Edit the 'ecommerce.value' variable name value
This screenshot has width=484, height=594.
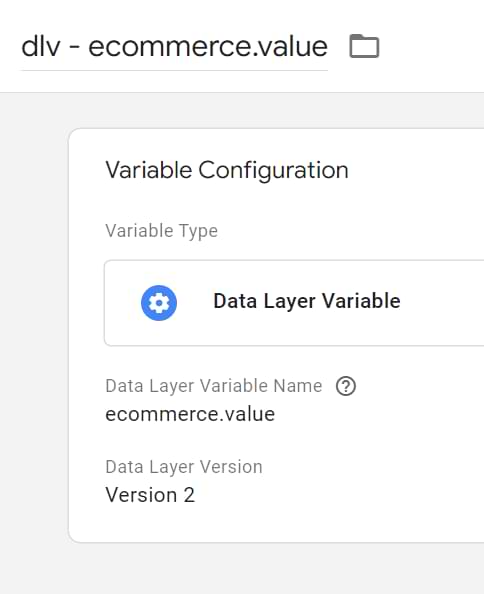(x=190, y=414)
